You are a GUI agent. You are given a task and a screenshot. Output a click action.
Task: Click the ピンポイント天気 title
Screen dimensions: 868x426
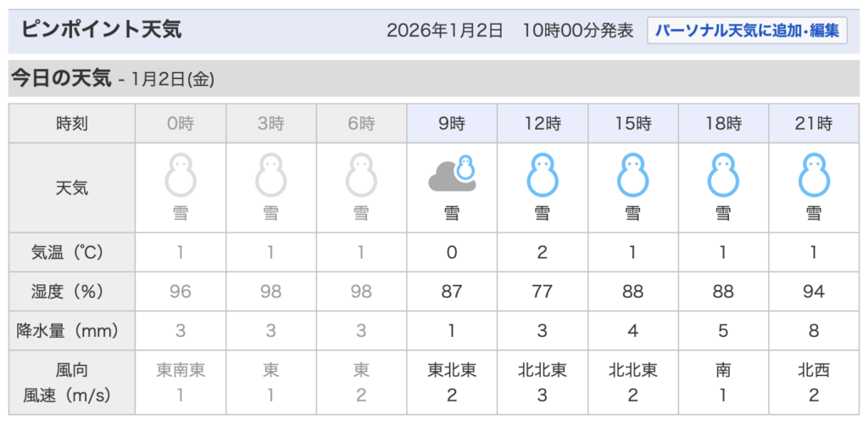point(101,31)
